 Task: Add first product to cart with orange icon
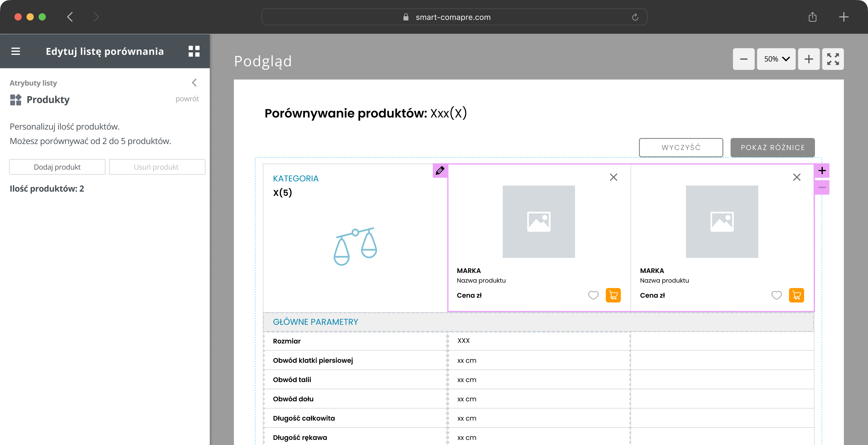pos(613,295)
